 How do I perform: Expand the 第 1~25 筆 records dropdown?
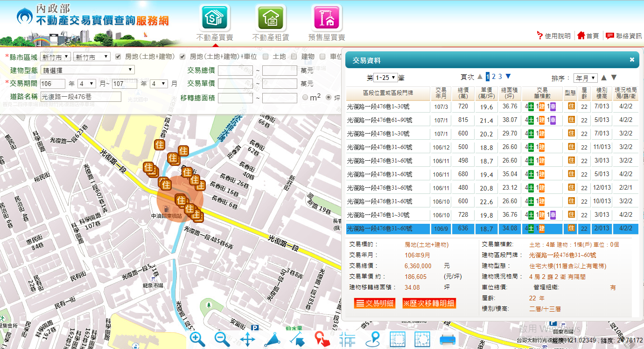(385, 78)
